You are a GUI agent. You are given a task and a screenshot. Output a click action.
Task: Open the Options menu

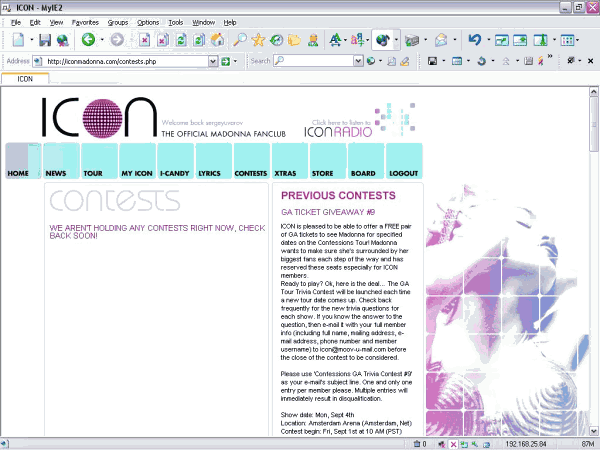point(148,23)
